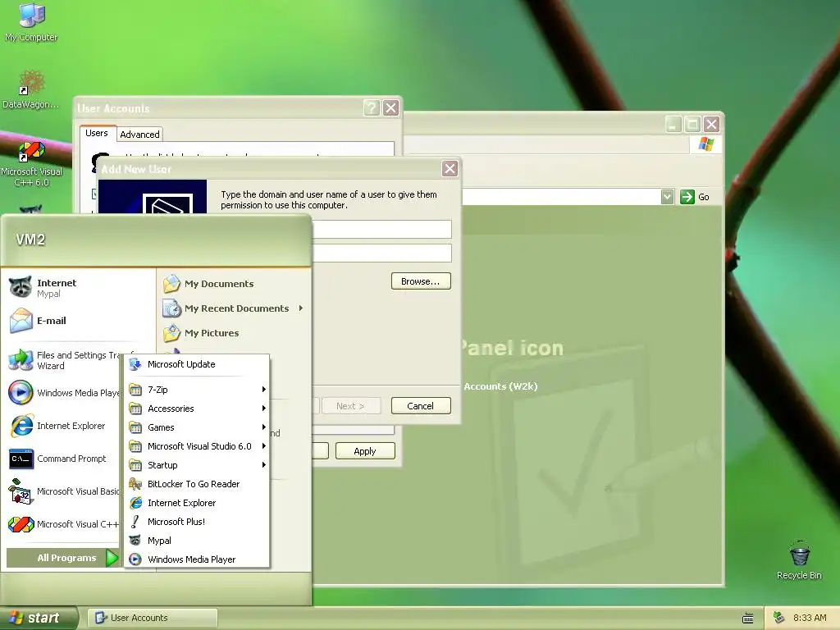The image size is (840, 630).
Task: Close the Add New User dialog
Action: (x=450, y=169)
